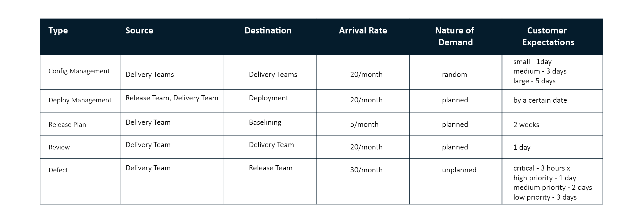644x223 pixels.
Task: Select the Release Plan type cell
Action: tap(67, 125)
